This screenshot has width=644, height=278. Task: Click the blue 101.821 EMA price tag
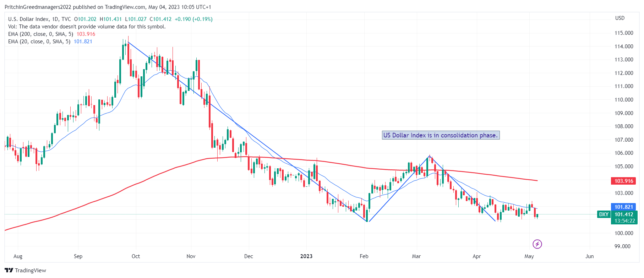pyautogui.click(x=624, y=207)
